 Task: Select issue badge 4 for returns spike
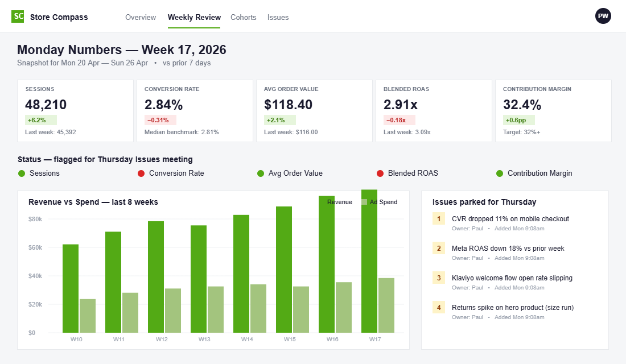point(438,307)
